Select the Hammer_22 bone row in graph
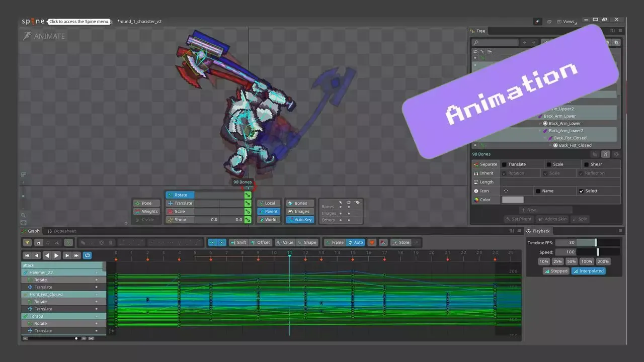The width and height of the screenshot is (644, 362). (x=63, y=273)
